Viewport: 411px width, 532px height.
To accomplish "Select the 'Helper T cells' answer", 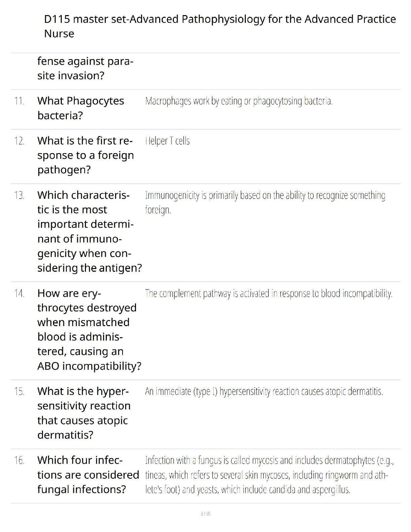I will 167,141.
